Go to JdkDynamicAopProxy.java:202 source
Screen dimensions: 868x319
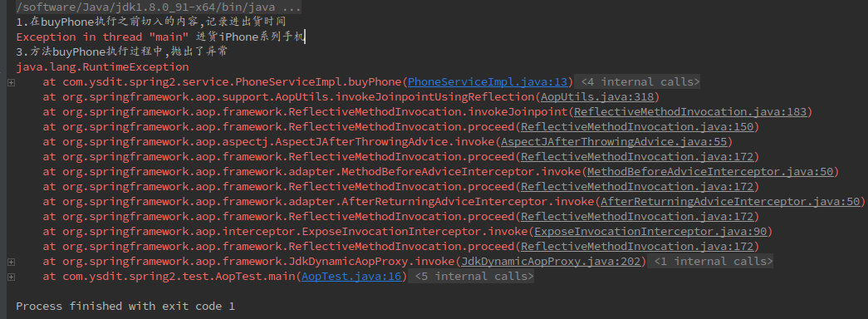coord(550,261)
